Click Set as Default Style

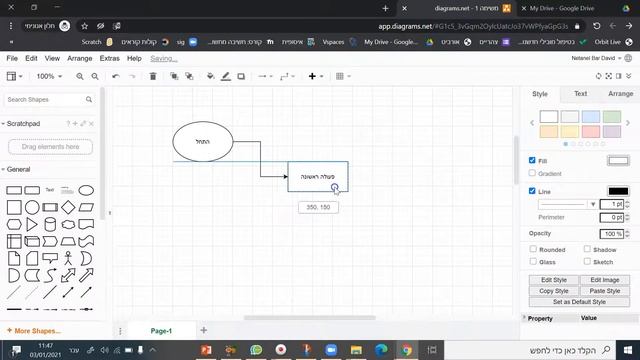coord(579,302)
